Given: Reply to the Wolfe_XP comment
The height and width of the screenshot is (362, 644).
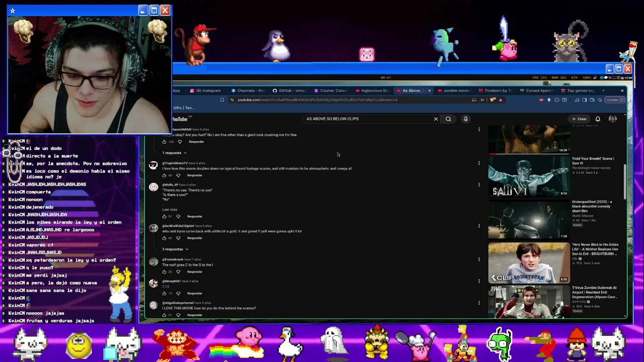Looking at the screenshot, I should coord(195,217).
